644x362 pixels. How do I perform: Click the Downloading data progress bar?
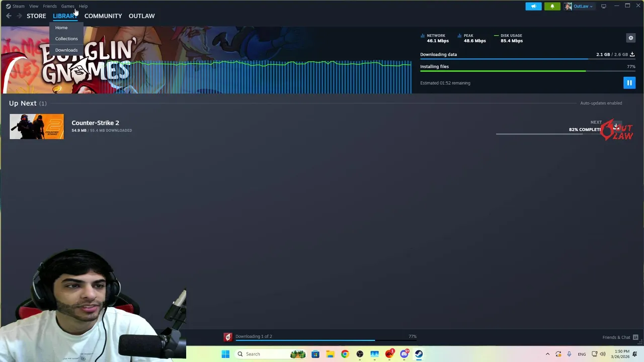pos(528,59)
